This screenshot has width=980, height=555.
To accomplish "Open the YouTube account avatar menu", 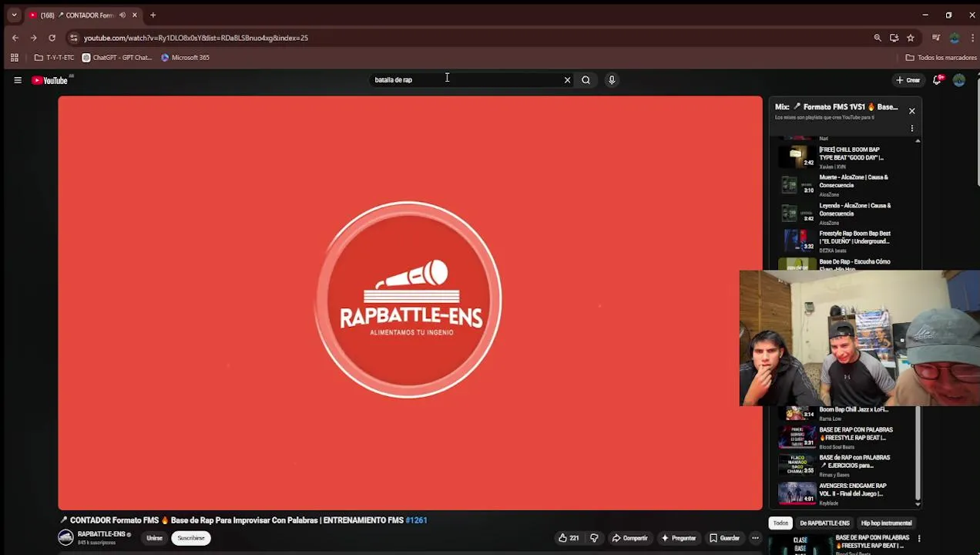I will 959,80.
